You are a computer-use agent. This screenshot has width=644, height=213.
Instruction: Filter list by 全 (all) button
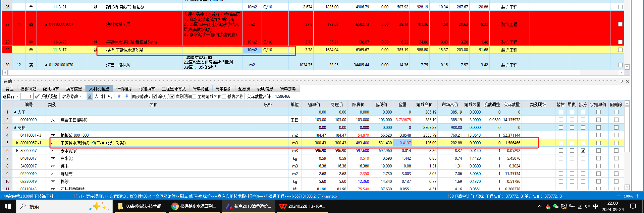pyautogui.click(x=90, y=96)
